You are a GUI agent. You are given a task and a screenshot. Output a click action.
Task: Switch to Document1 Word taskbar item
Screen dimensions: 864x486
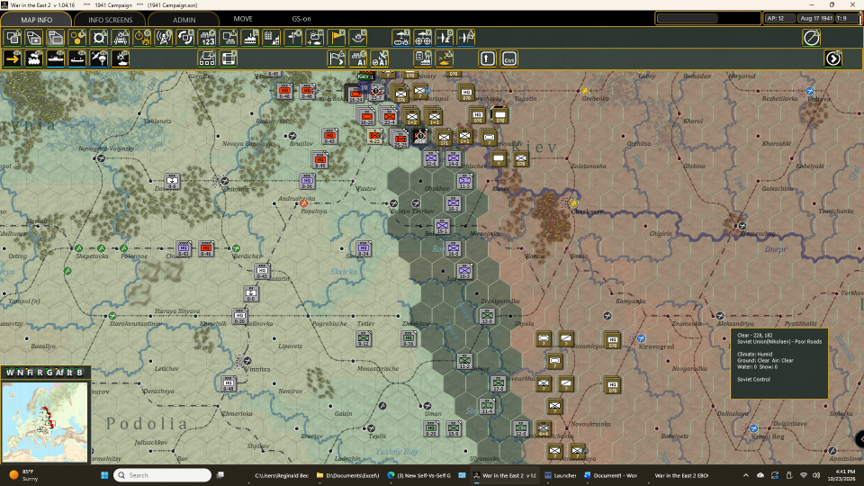610,475
